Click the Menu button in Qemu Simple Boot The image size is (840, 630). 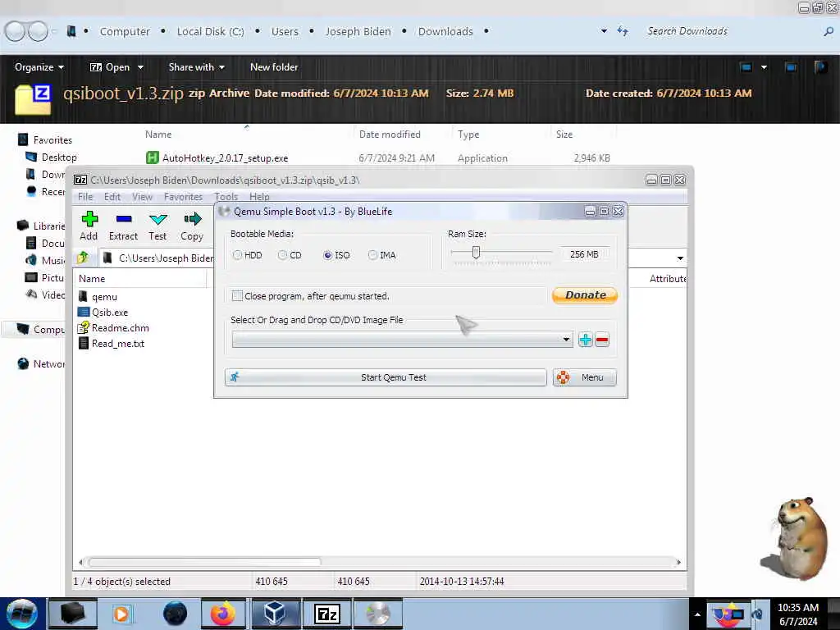click(x=584, y=377)
